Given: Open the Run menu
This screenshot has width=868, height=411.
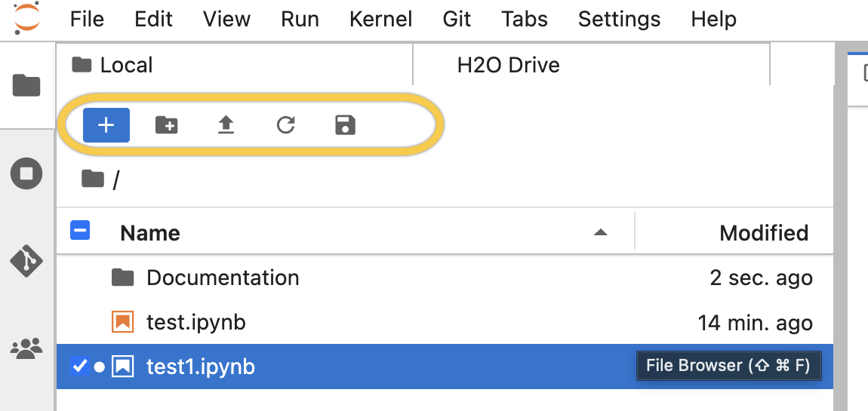Looking at the screenshot, I should [300, 20].
